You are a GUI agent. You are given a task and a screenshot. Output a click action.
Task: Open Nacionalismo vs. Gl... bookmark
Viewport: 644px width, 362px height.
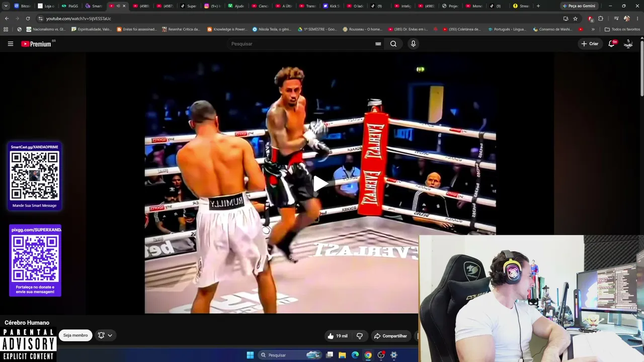coord(46,29)
